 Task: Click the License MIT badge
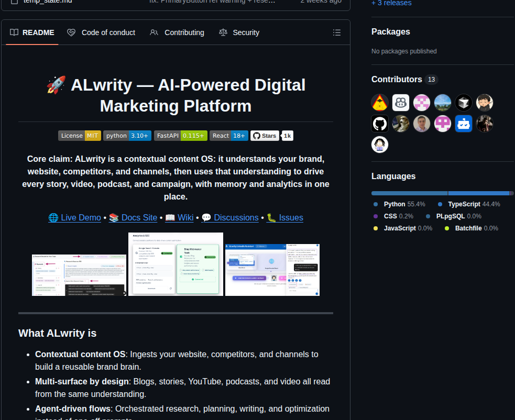click(x=80, y=136)
